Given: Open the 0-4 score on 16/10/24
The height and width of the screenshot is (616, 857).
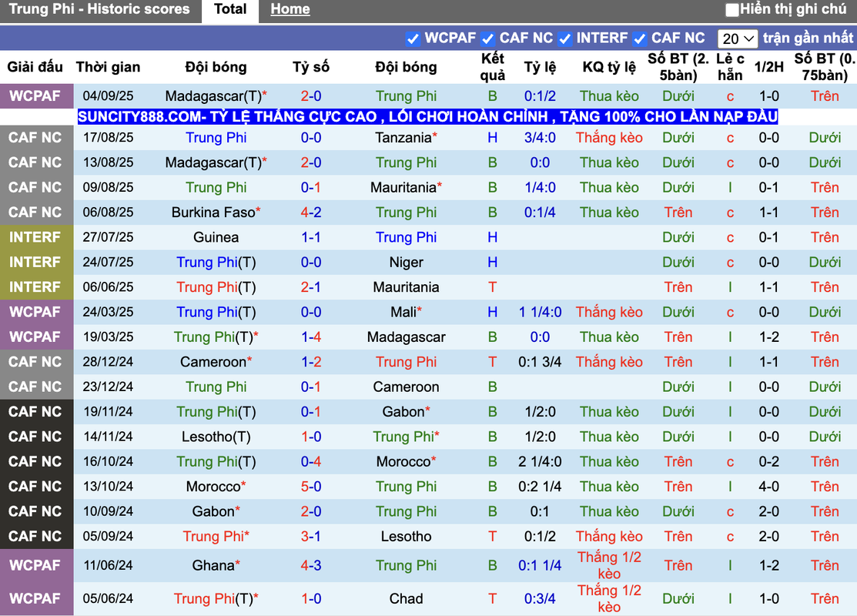Looking at the screenshot, I should coord(311,462).
